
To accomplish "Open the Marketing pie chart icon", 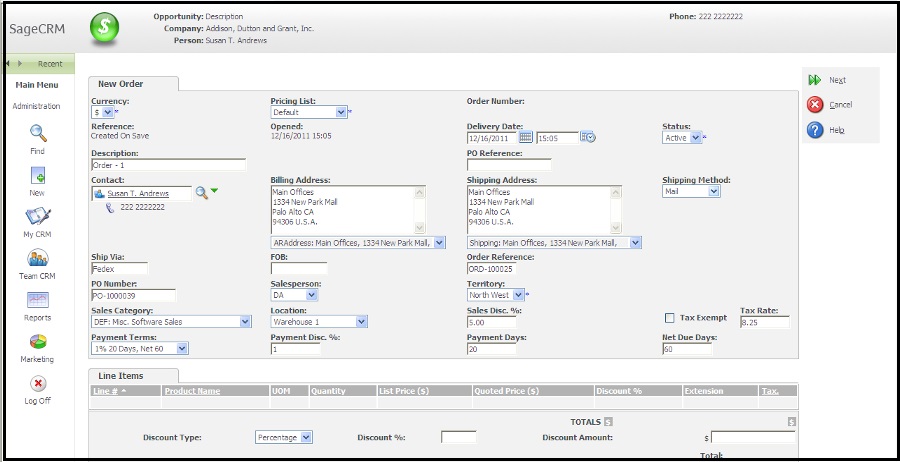I will tap(38, 342).
